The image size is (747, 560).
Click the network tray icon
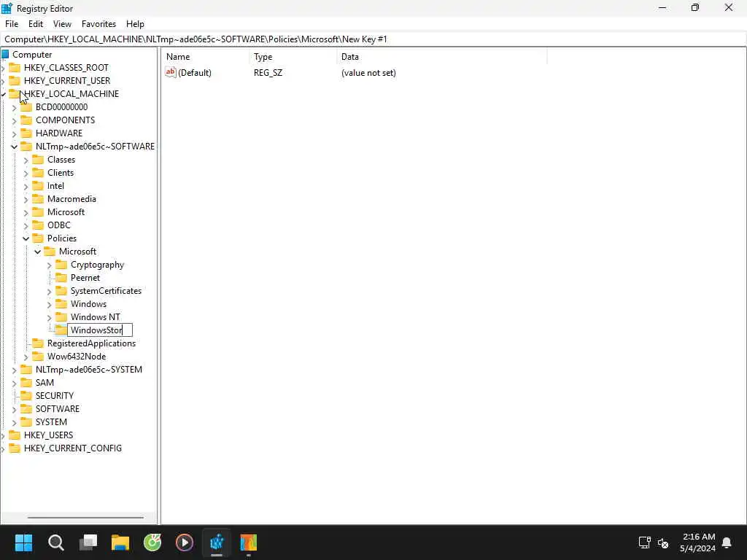[x=644, y=542]
